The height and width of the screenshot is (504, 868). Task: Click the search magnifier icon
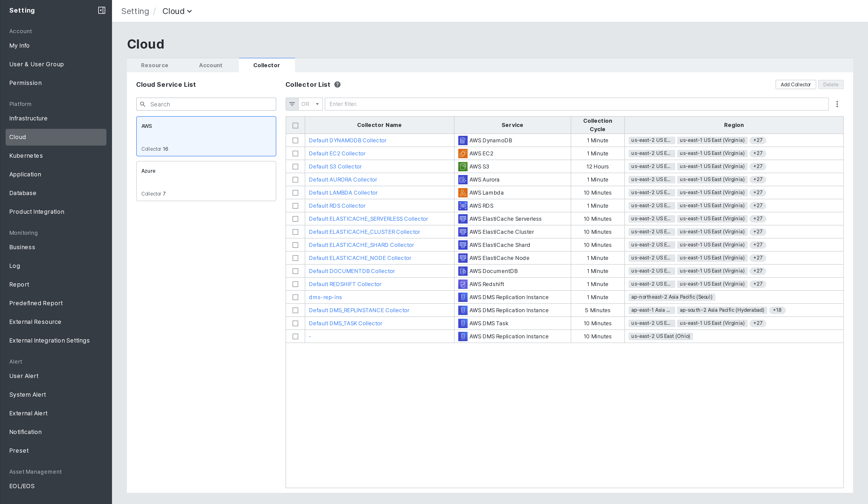point(143,104)
